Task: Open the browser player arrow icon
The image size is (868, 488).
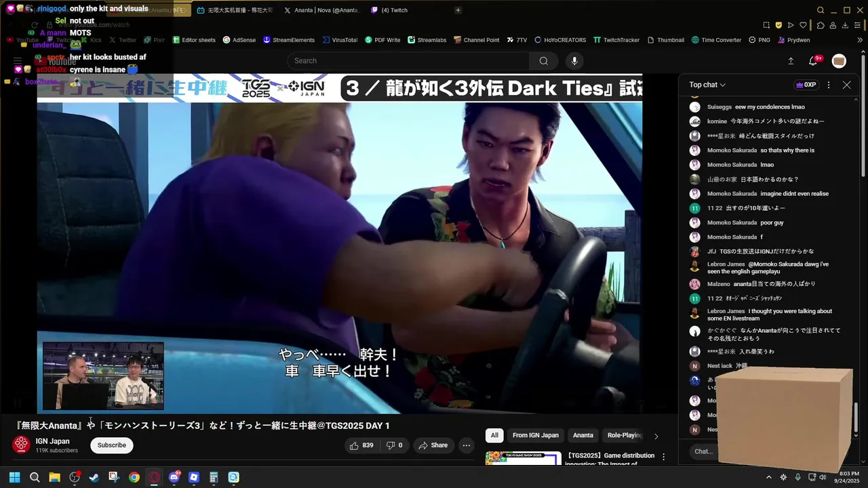Action: click(x=791, y=25)
